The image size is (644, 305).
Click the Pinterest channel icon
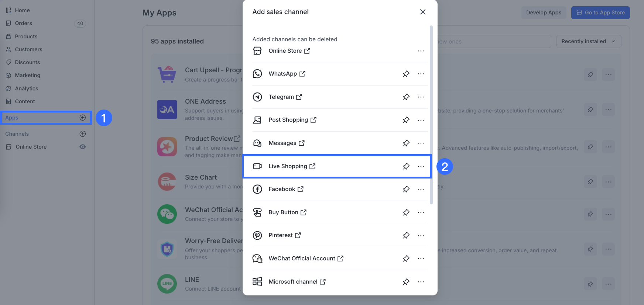click(257, 235)
